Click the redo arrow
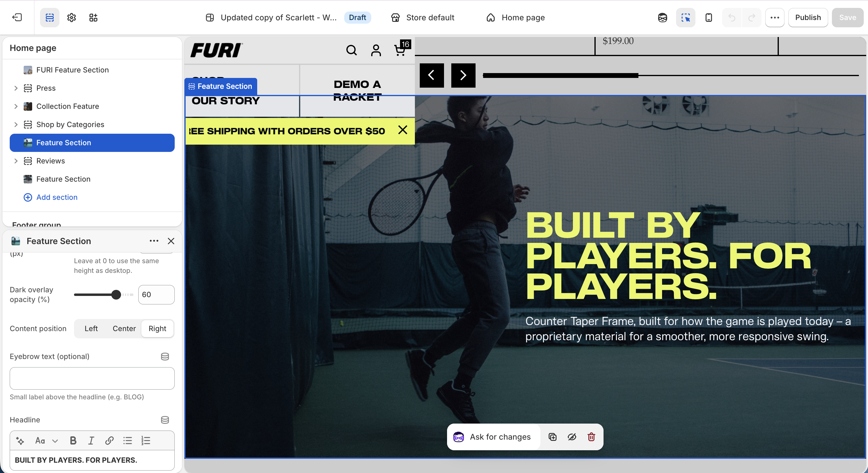Screen dimensions: 868x473 [x=752, y=18]
